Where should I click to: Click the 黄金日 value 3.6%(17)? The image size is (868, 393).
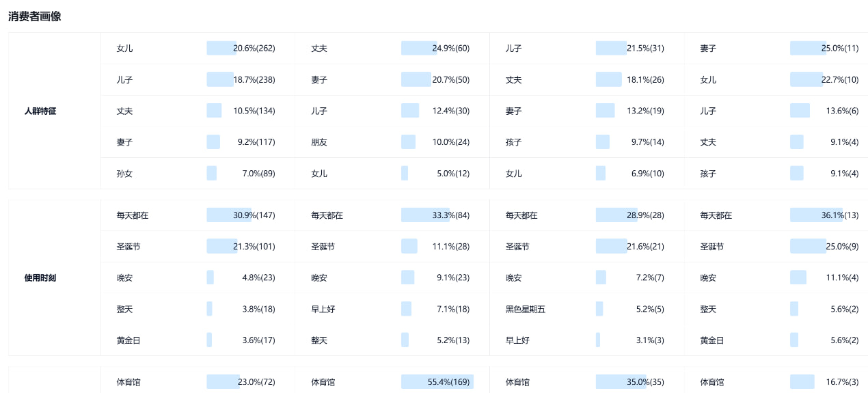(259, 340)
